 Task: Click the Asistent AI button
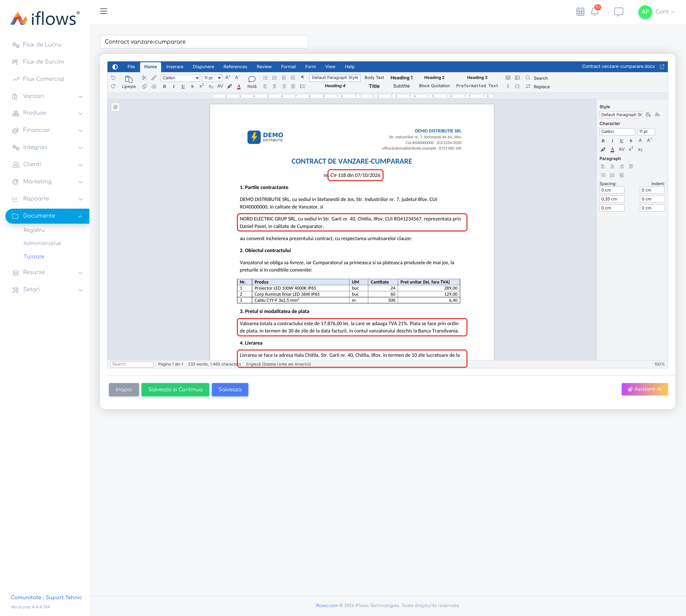(x=644, y=389)
